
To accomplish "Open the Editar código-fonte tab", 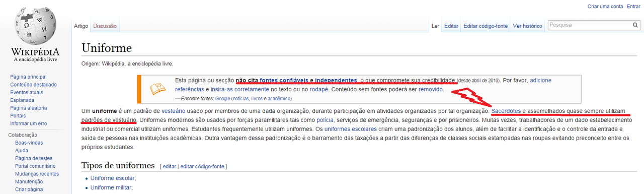I will [x=486, y=26].
